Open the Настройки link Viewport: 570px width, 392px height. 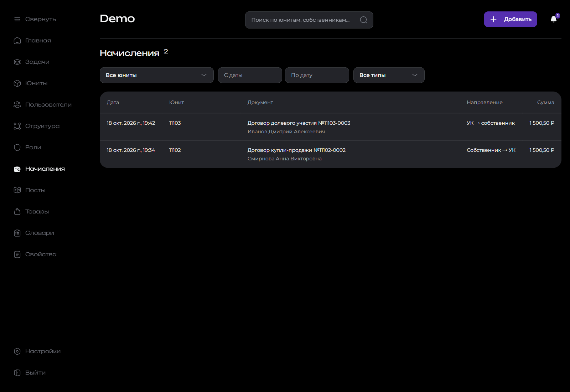tap(43, 351)
